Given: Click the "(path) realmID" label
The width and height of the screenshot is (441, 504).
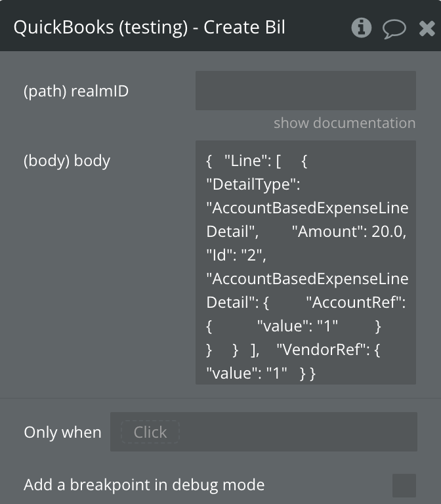Looking at the screenshot, I should 76,91.
